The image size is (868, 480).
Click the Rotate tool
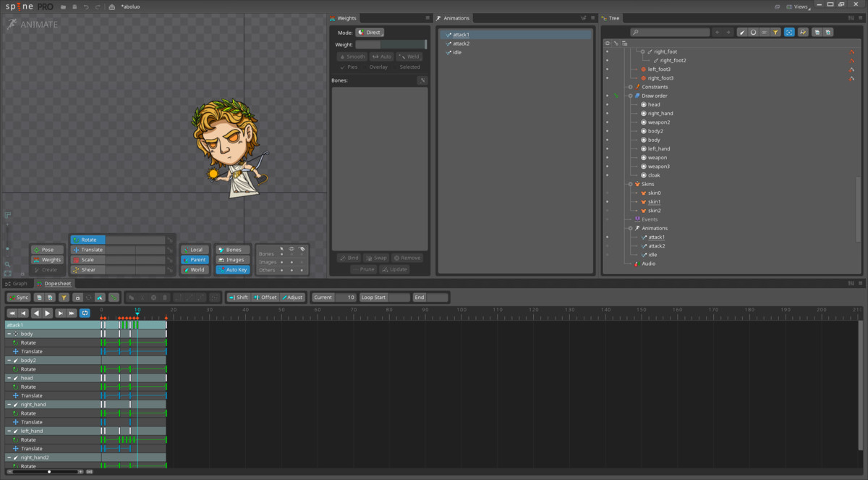[88, 240]
